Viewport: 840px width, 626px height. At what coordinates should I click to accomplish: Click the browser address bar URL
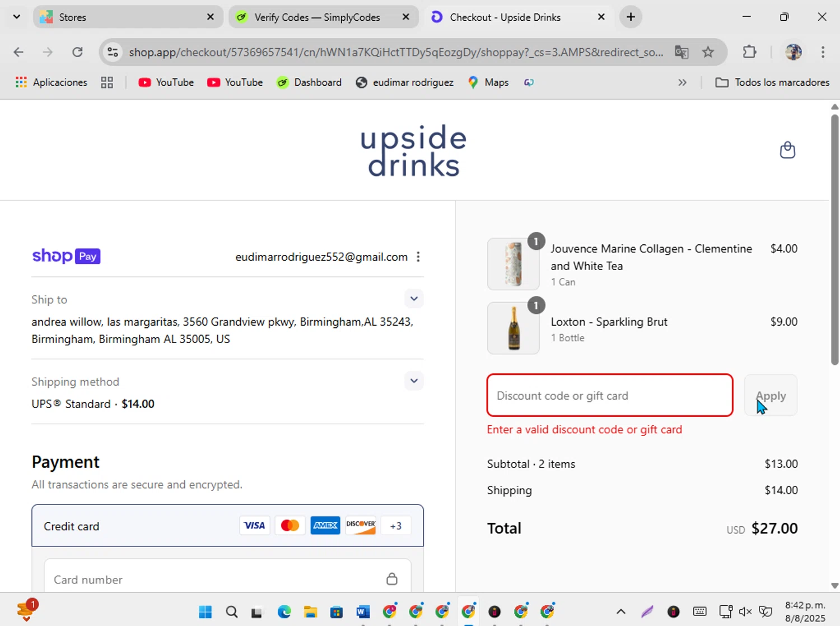[395, 52]
